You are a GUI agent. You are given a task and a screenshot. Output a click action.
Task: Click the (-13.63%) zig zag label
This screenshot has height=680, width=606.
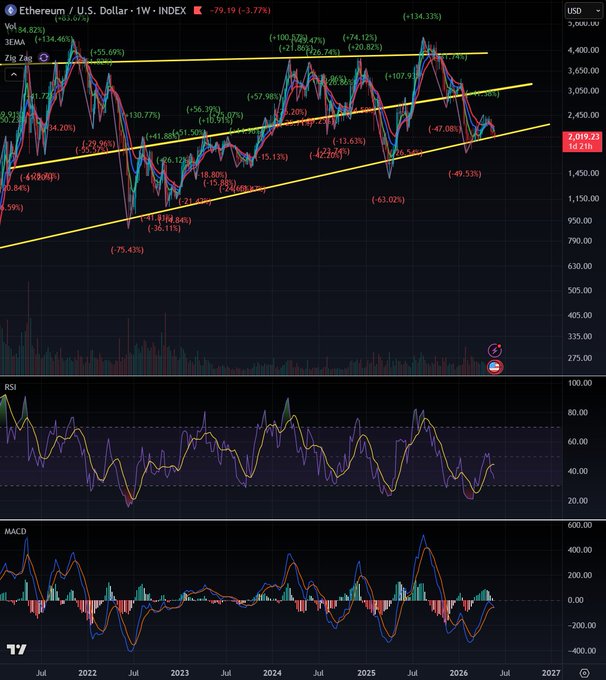click(x=349, y=141)
